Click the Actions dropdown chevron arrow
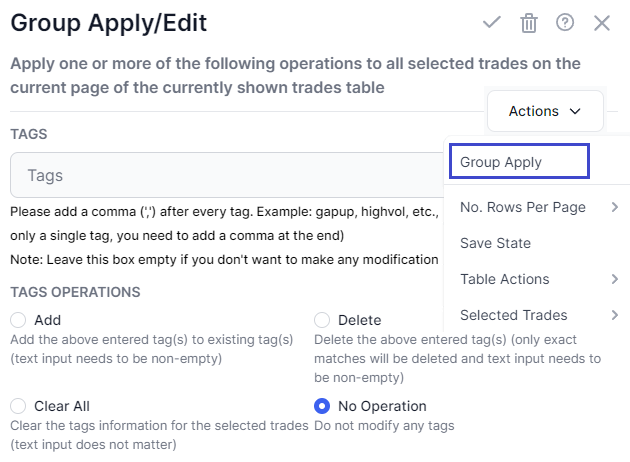 click(x=575, y=111)
